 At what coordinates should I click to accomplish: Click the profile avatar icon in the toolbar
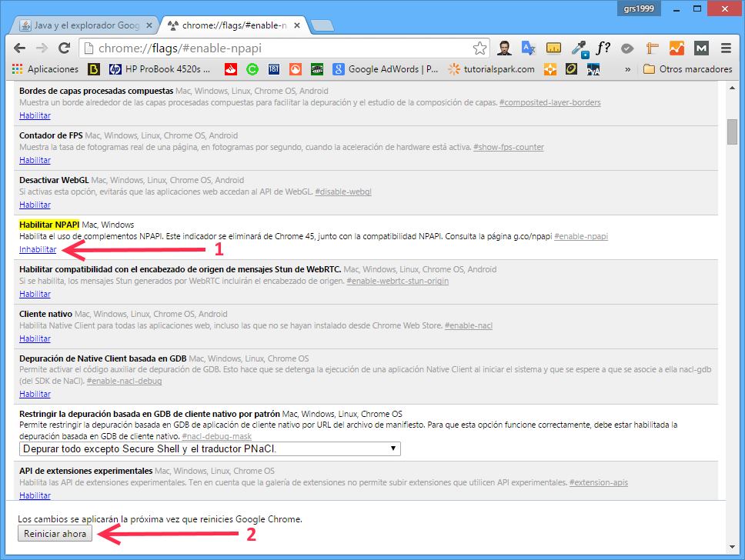pyautogui.click(x=503, y=48)
